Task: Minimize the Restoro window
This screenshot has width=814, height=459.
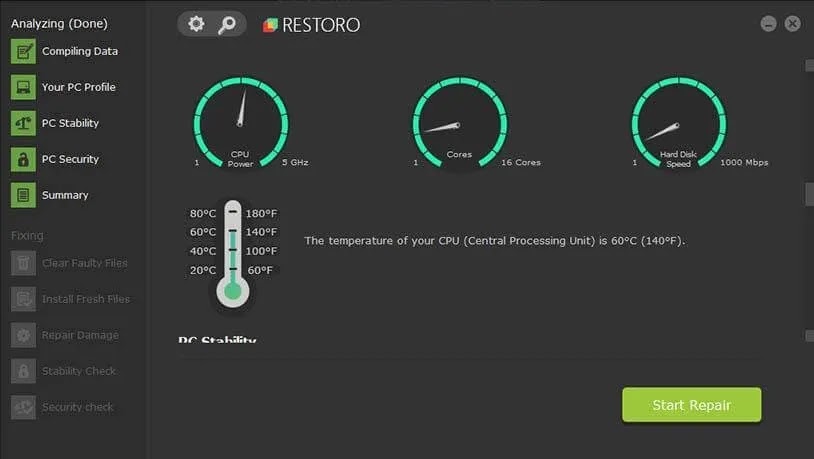Action: pyautogui.click(x=768, y=24)
